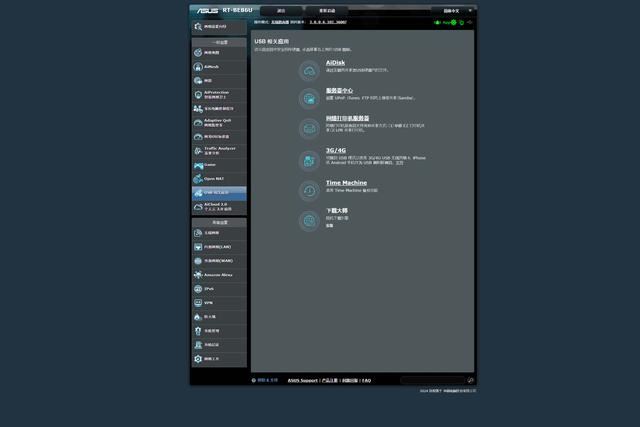Click the logout button in header
This screenshot has width=640, height=427.
pos(281,11)
